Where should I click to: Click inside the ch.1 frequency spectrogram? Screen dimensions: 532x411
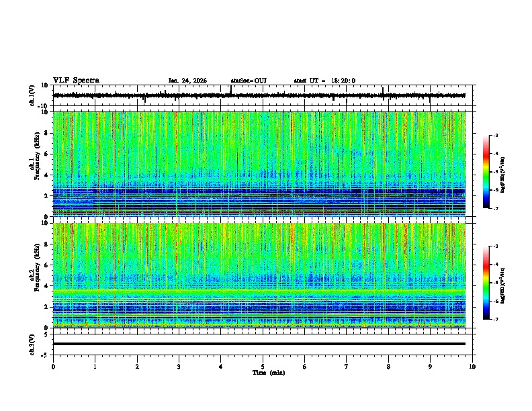pos(259,164)
